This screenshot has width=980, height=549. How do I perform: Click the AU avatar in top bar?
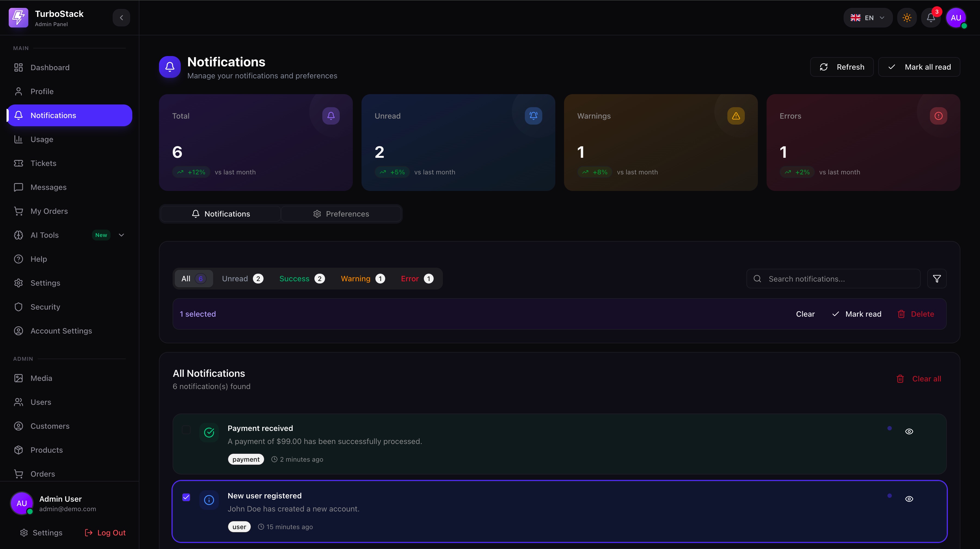click(x=956, y=17)
